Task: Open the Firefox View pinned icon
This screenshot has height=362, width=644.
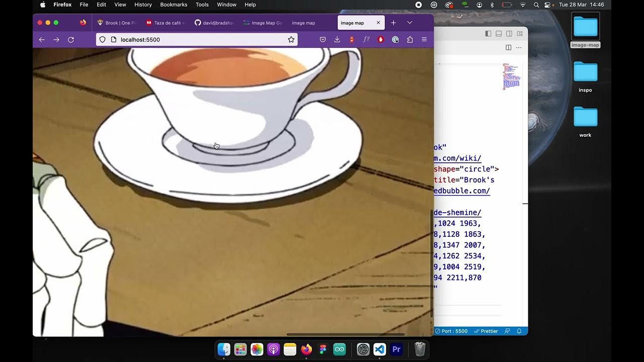Action: click(83, 23)
